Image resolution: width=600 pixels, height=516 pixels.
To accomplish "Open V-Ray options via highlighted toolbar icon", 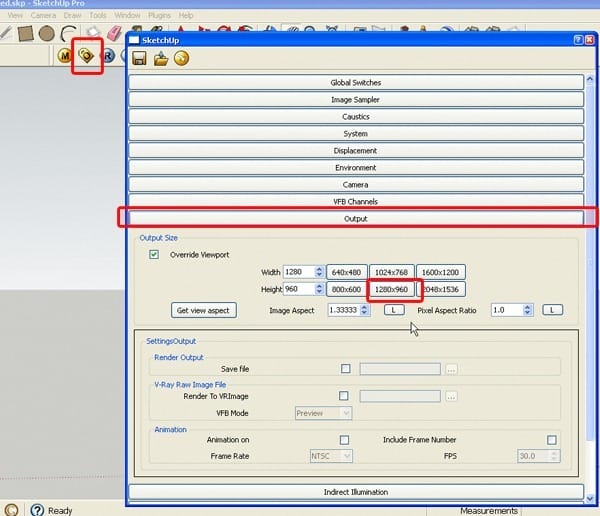I will pyautogui.click(x=86, y=56).
